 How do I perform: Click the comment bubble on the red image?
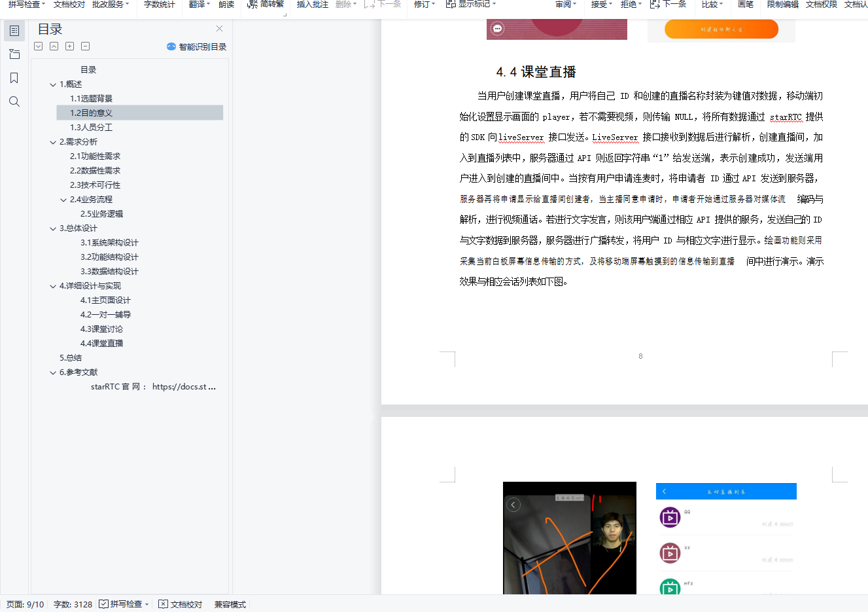498,29
